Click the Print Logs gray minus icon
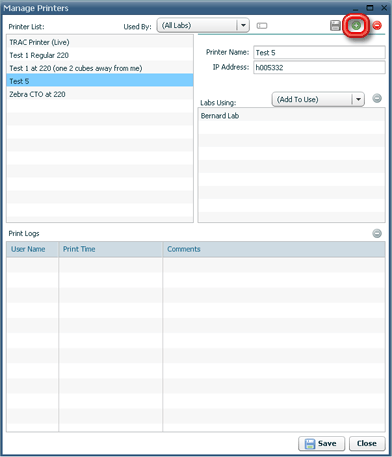 pyautogui.click(x=377, y=233)
